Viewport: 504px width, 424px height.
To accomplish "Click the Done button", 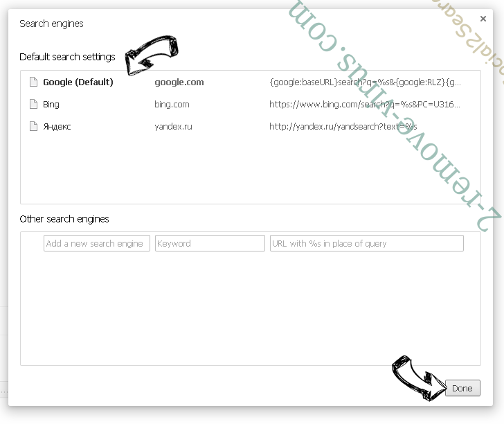I will click(462, 388).
